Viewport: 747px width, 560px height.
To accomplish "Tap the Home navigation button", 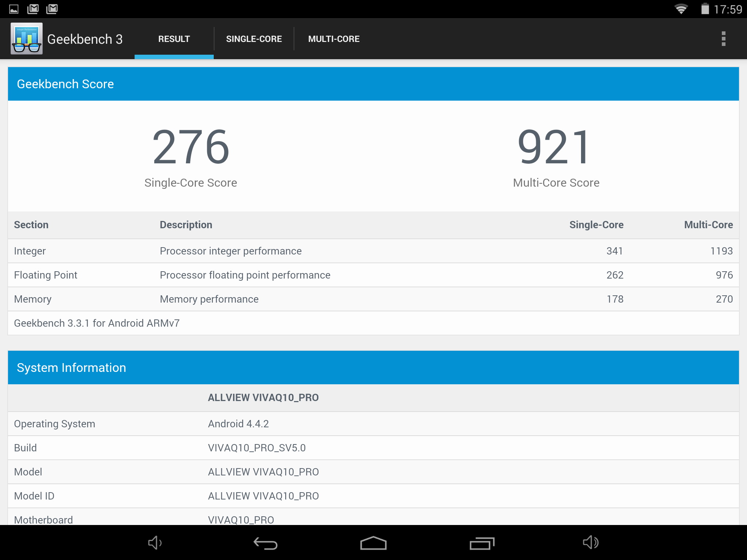I will [373, 543].
